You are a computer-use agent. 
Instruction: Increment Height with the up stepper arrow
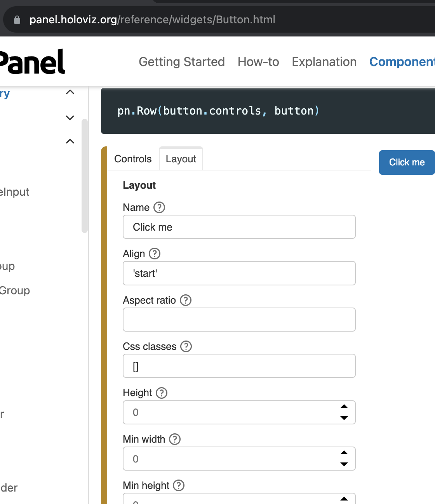344,407
